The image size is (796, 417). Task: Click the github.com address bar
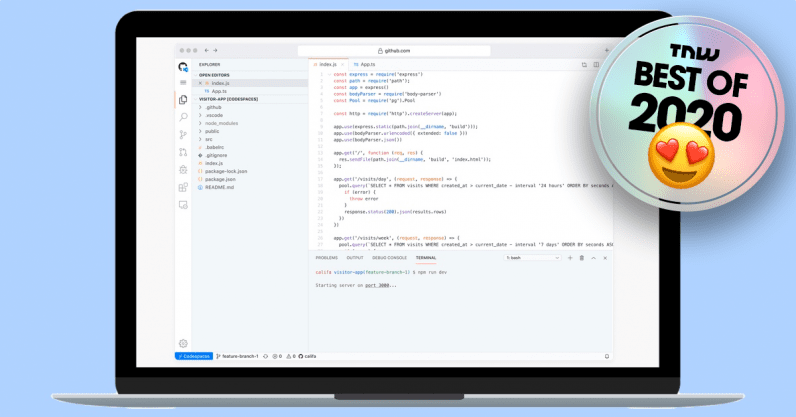pyautogui.click(x=394, y=51)
